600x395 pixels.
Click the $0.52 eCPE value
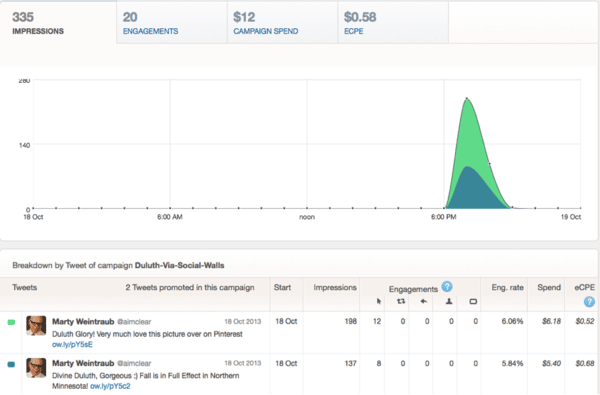tap(585, 322)
